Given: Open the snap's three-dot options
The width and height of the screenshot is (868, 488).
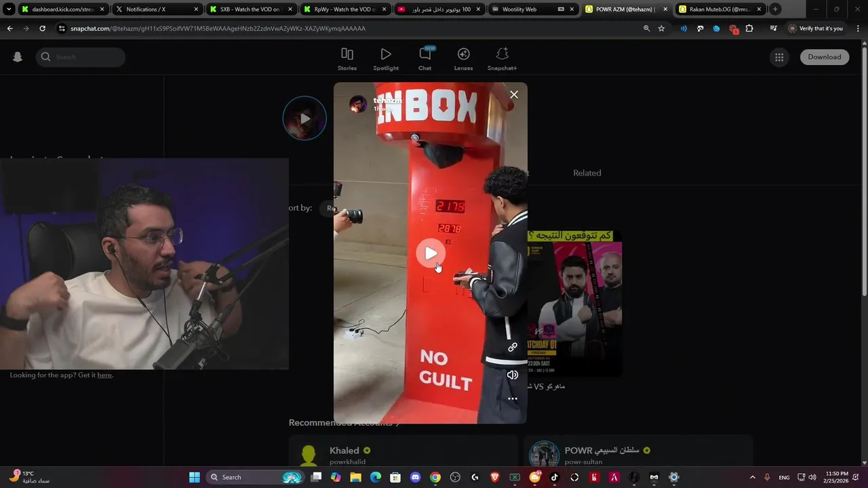Looking at the screenshot, I should pyautogui.click(x=513, y=399).
